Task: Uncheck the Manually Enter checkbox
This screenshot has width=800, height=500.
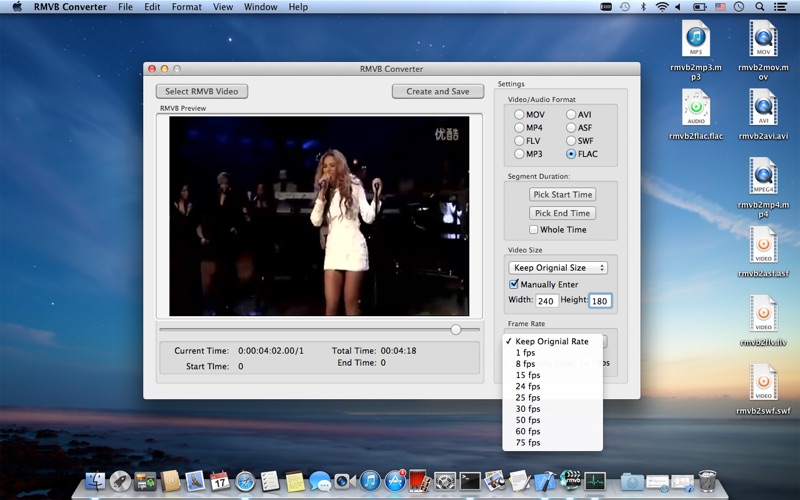Action: click(x=514, y=284)
